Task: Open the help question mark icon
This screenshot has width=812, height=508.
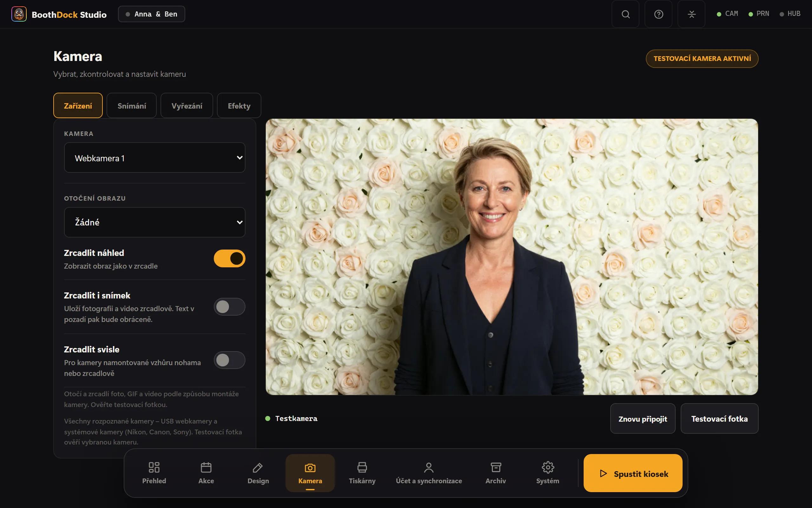Action: 658,14
